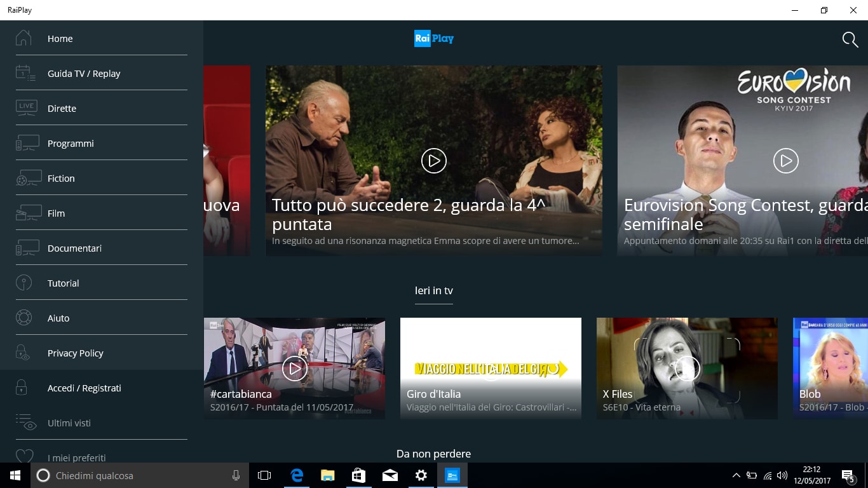The width and height of the screenshot is (868, 488).
Task: Click the RaiPlay app taskbar icon
Action: click(x=452, y=475)
